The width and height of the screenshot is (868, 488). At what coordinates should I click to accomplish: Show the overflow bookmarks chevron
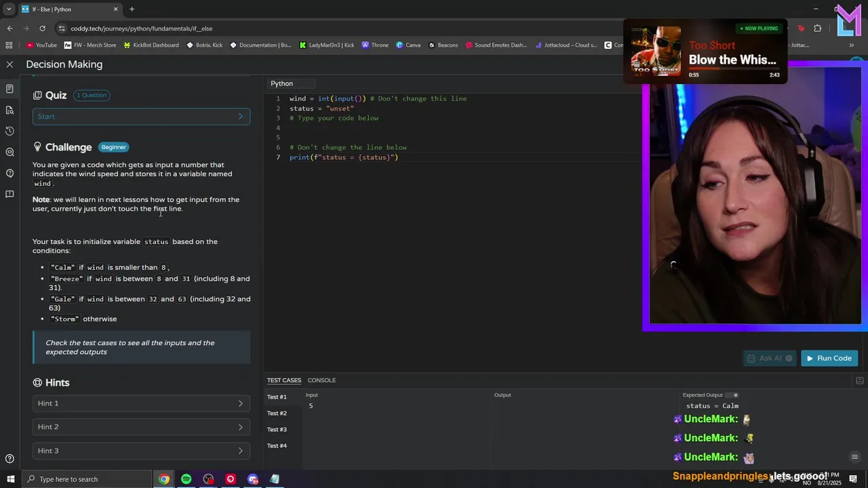click(x=852, y=45)
